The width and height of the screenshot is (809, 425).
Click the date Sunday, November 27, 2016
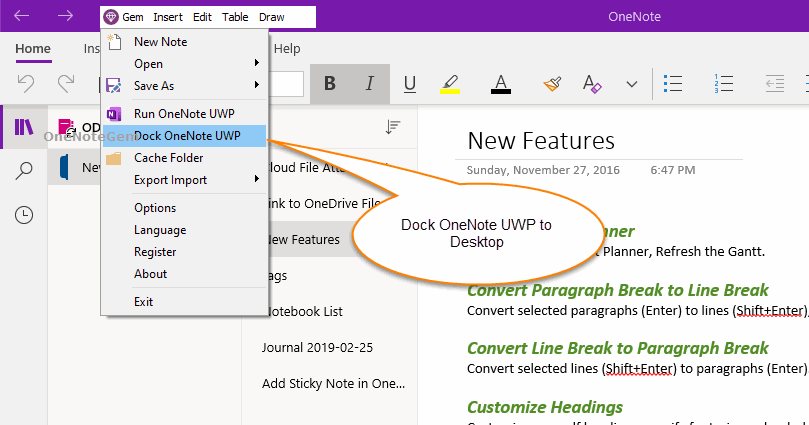(543, 170)
